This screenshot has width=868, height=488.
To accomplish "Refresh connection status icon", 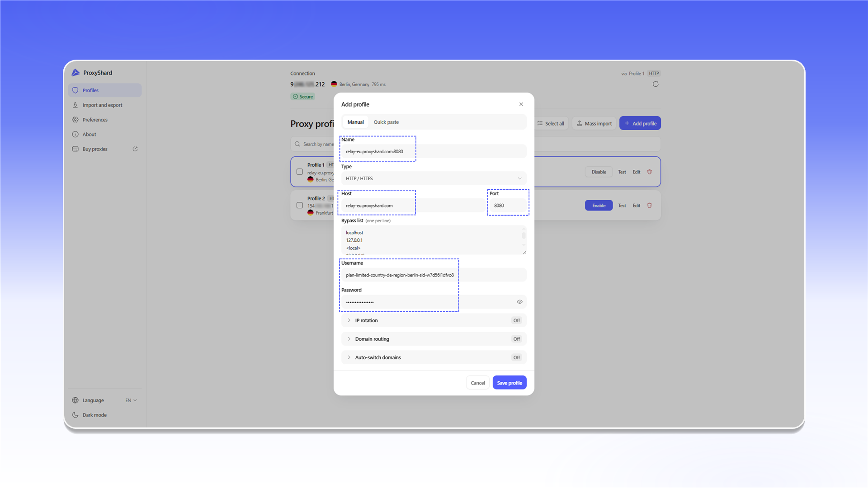I will pyautogui.click(x=656, y=84).
